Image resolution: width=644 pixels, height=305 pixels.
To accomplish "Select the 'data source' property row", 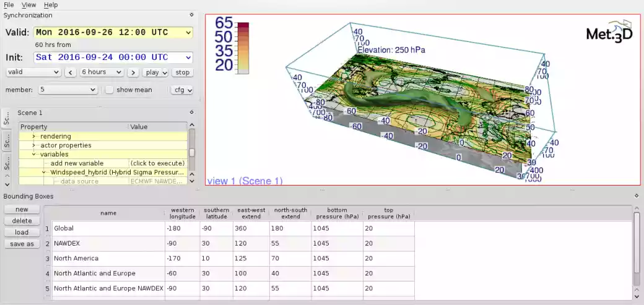I will (x=103, y=181).
